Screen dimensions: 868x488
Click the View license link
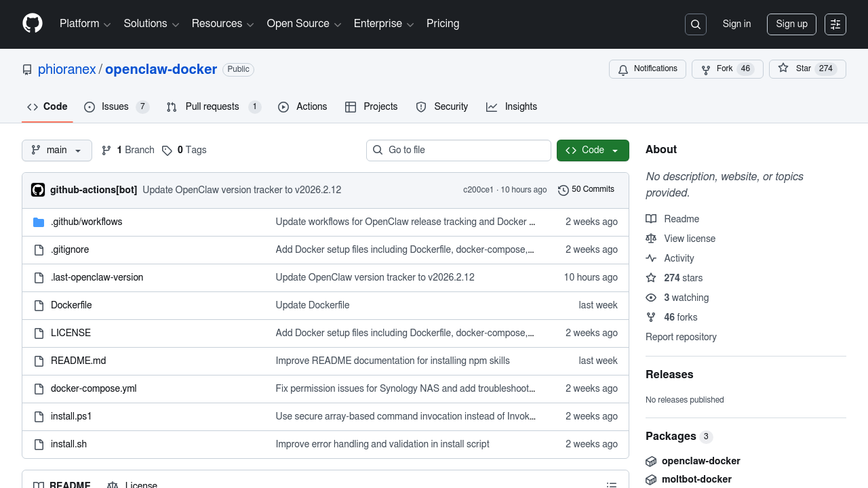tap(689, 239)
